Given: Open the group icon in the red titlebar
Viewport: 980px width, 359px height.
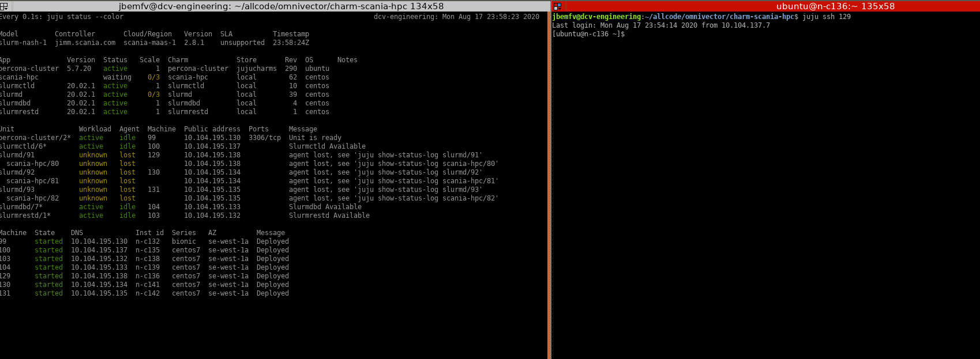Looking at the screenshot, I should point(557,6).
